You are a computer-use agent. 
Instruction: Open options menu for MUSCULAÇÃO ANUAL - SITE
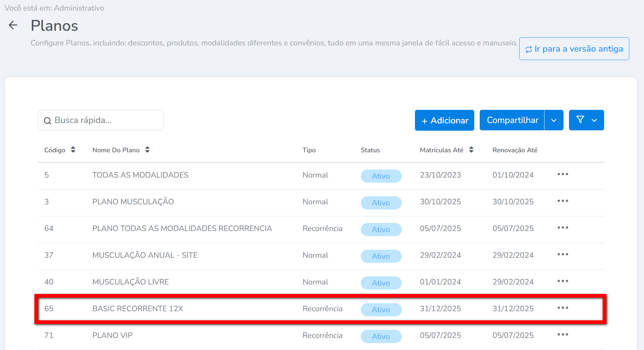tap(562, 254)
